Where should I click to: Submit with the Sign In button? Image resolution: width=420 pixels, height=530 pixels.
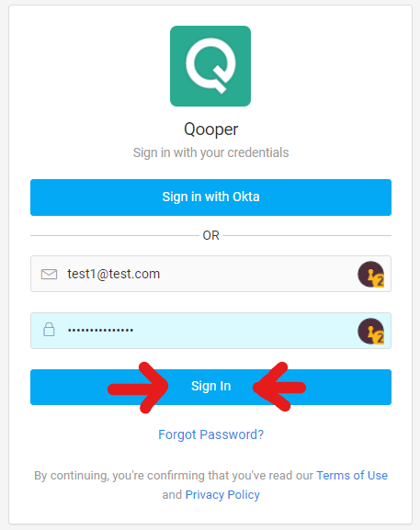point(211,387)
